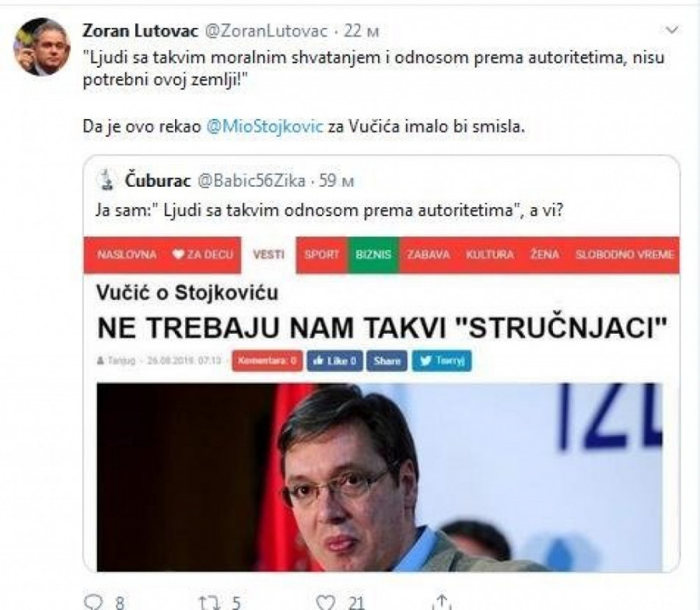Open the green BIZNIS tab

373,254
